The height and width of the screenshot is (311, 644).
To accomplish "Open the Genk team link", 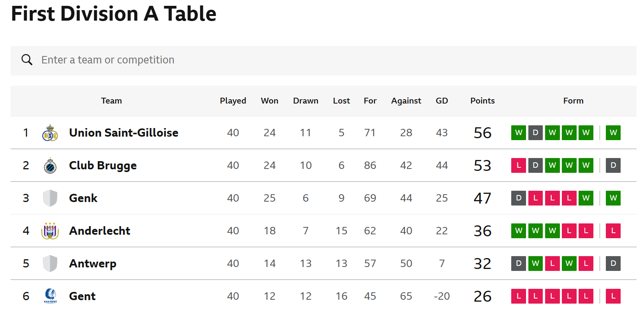I will point(83,198).
